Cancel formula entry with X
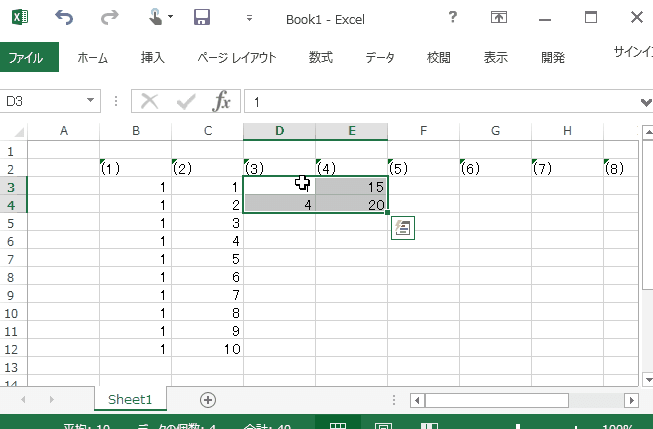The height and width of the screenshot is (429, 653). click(x=150, y=101)
